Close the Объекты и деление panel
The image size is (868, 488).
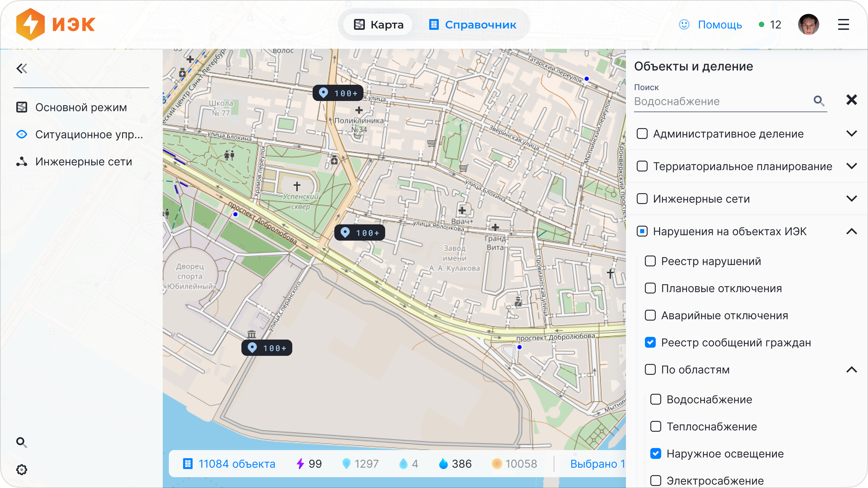click(851, 100)
